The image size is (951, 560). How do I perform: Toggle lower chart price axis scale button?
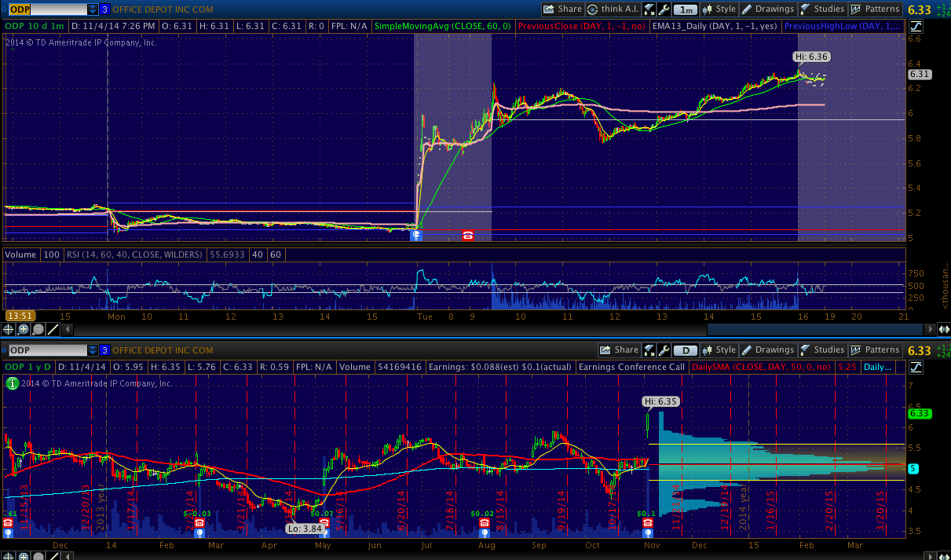pyautogui.click(x=916, y=367)
